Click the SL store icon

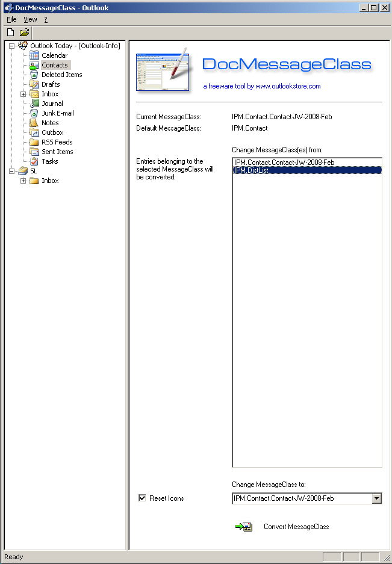click(23, 171)
